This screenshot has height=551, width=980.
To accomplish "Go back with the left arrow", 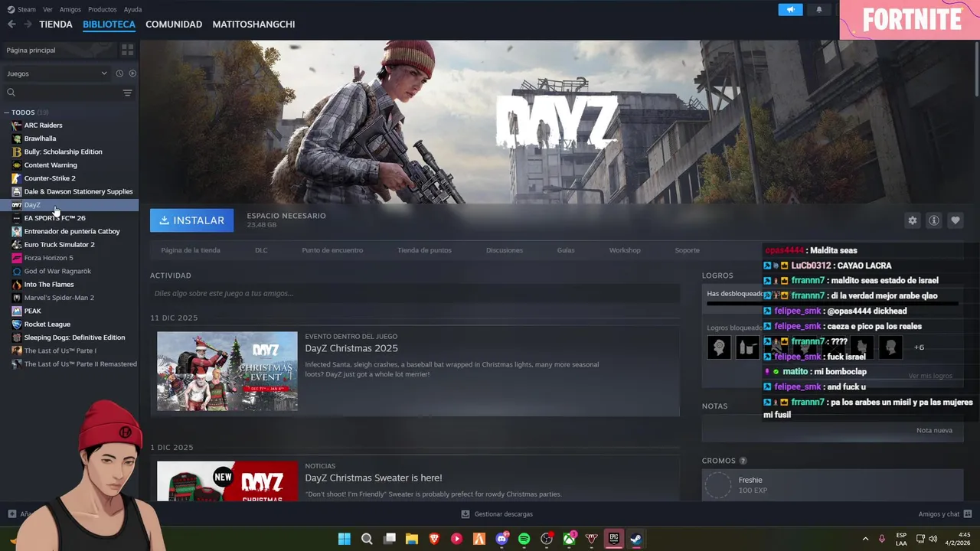I will 11,24.
